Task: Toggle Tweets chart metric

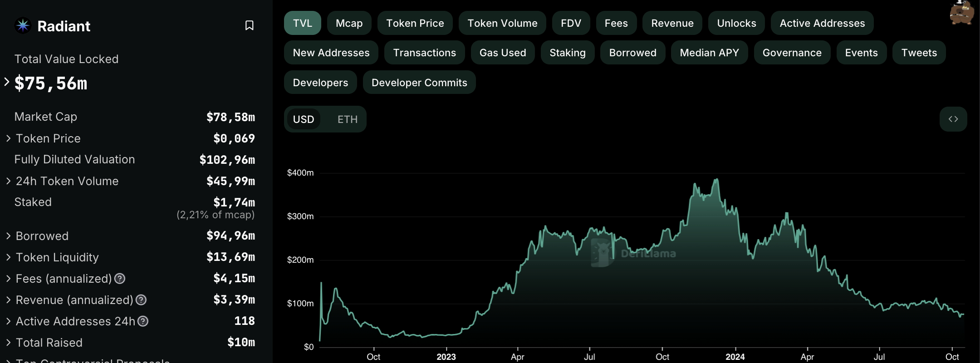Action: pyautogui.click(x=919, y=53)
